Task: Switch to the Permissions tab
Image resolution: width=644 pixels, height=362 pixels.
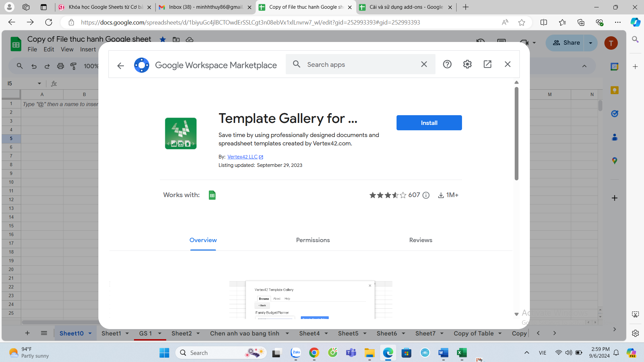Action: [313, 240]
